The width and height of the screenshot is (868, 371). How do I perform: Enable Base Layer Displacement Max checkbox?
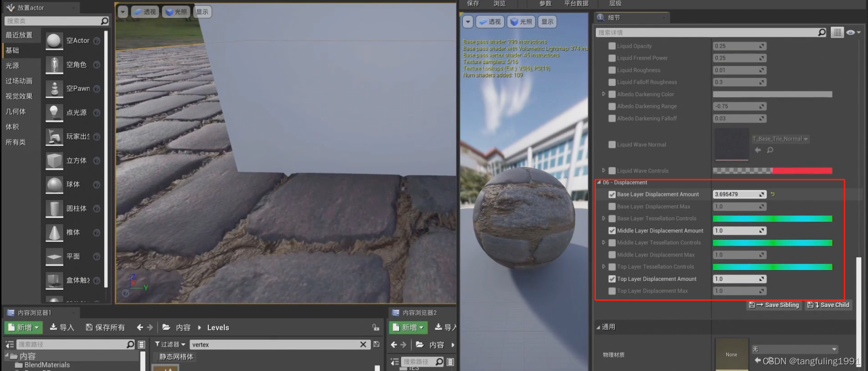tap(612, 206)
